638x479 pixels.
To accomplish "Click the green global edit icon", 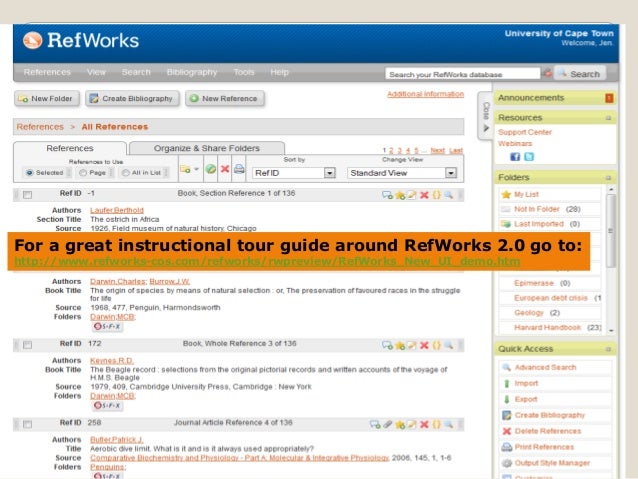I will (210, 169).
